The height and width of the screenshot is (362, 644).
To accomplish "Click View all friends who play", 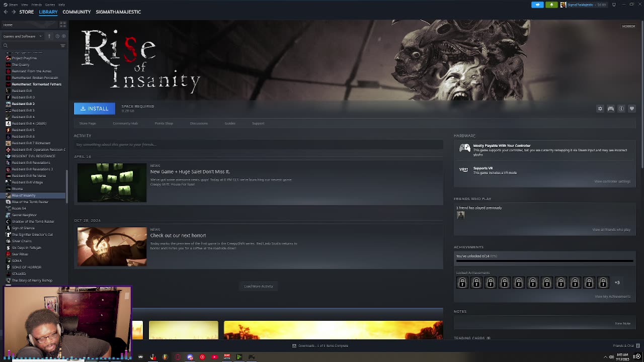I will 611,230.
